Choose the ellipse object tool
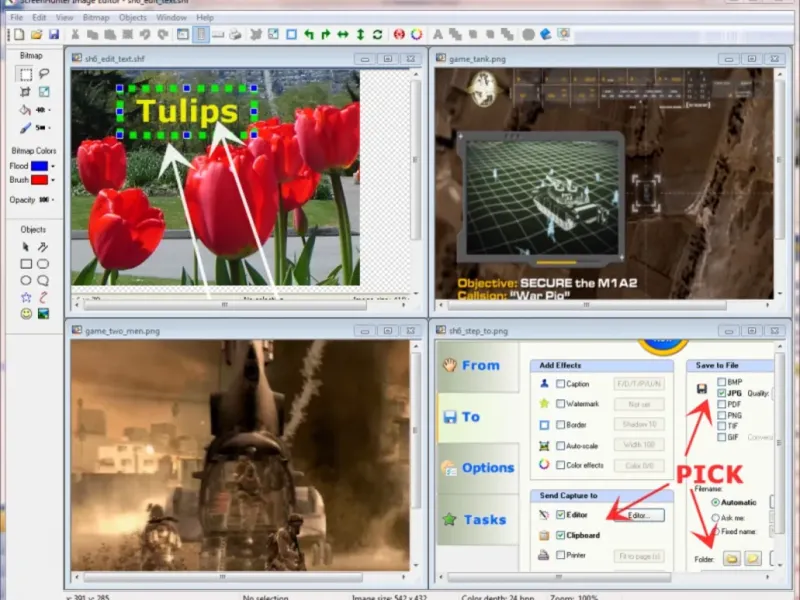The height and width of the screenshot is (600, 800). coord(26,280)
